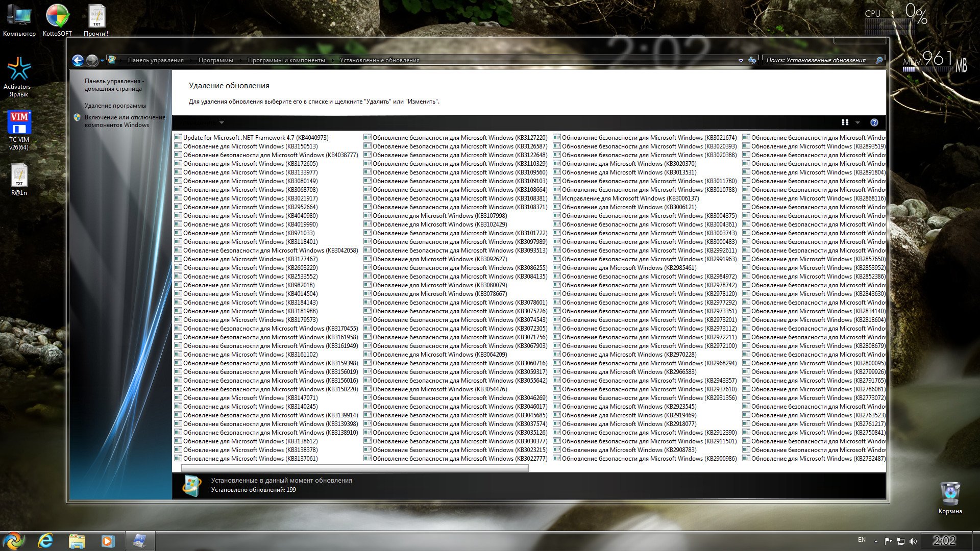
Task: Select security update KB3021674
Action: 645,138
